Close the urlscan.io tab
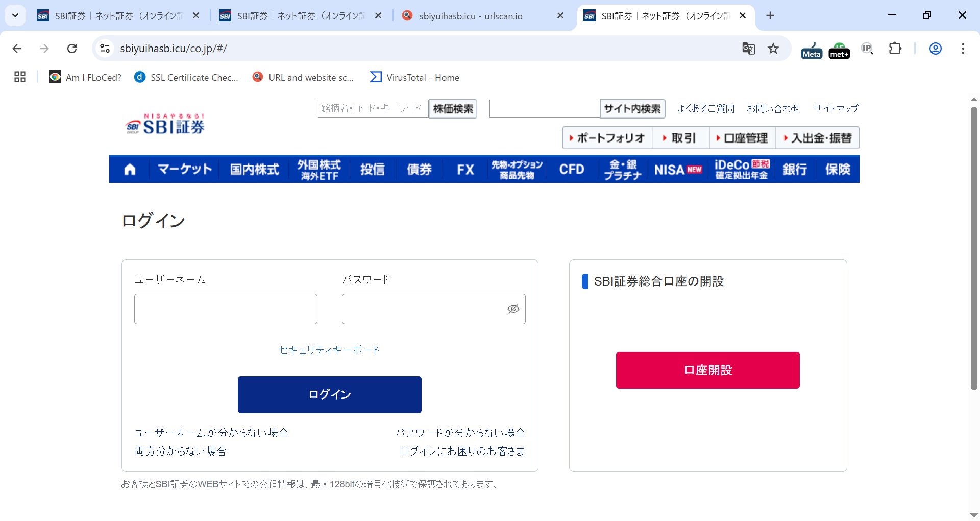 560,16
